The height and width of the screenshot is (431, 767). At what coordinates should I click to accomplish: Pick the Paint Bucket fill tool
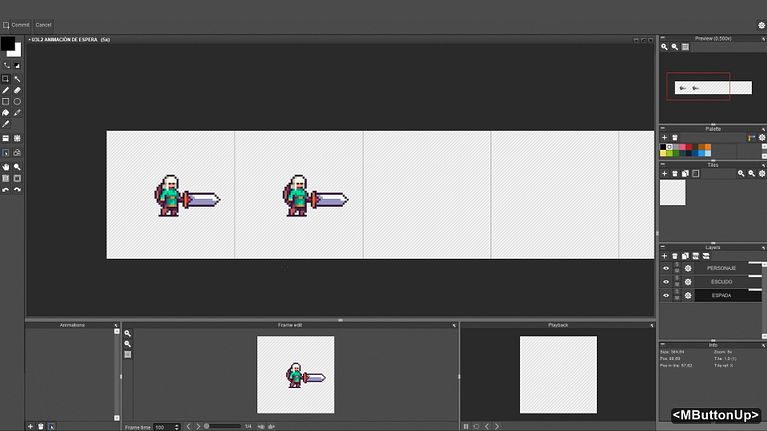[x=6, y=113]
